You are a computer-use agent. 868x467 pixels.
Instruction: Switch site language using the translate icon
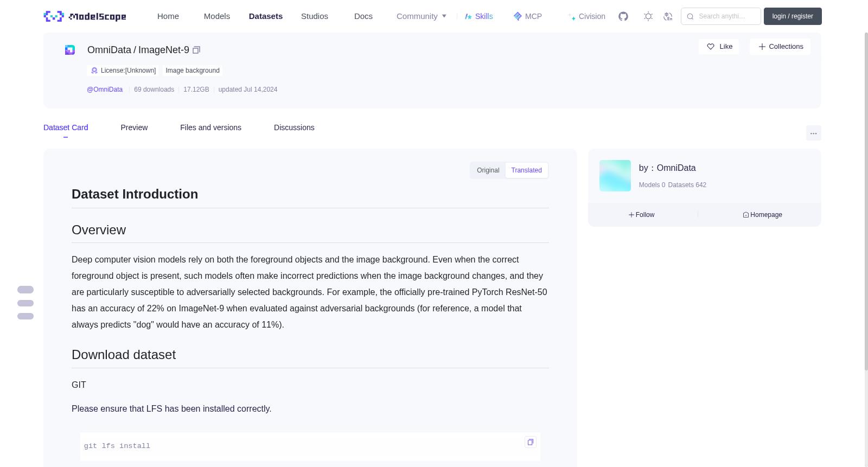tap(668, 16)
